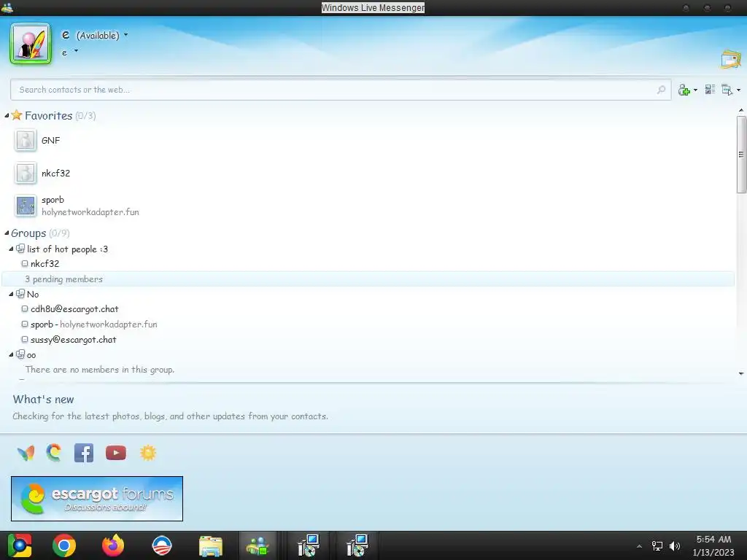Select sporb in the No group
Screen dimensions: 747x560
coord(42,324)
